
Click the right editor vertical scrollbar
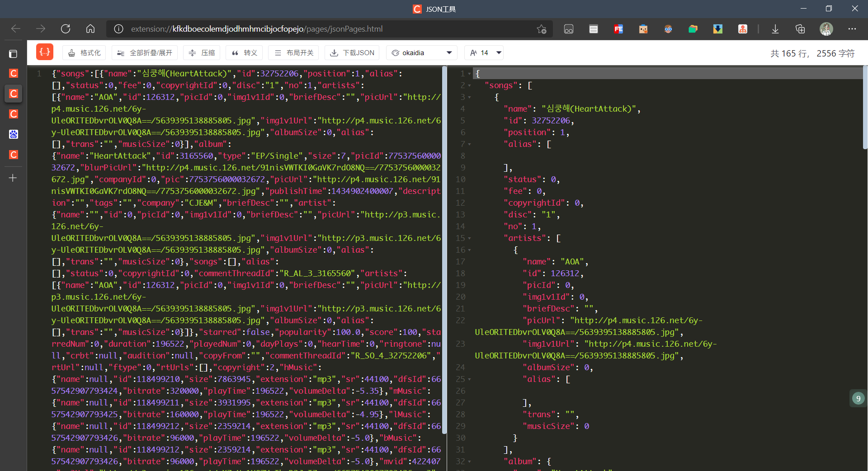(865, 107)
